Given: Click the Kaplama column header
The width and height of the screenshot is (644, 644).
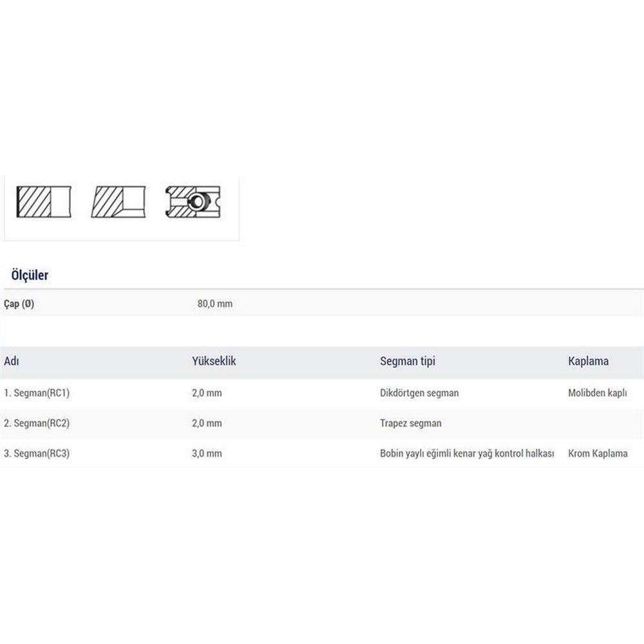Looking at the screenshot, I should 588,361.
